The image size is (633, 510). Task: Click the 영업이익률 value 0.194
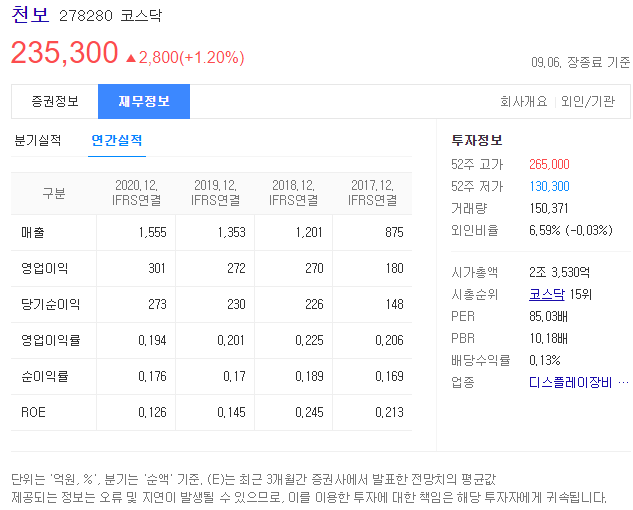(x=152, y=340)
